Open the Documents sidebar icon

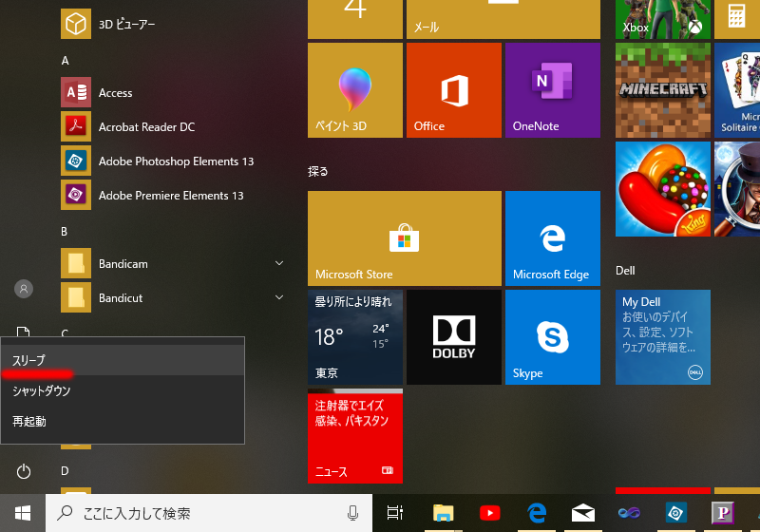[23, 332]
